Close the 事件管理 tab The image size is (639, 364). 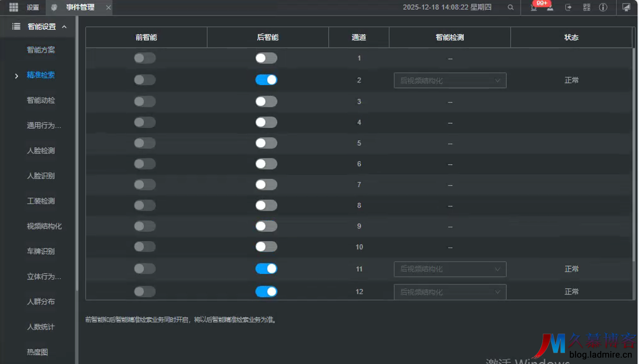pyautogui.click(x=108, y=7)
